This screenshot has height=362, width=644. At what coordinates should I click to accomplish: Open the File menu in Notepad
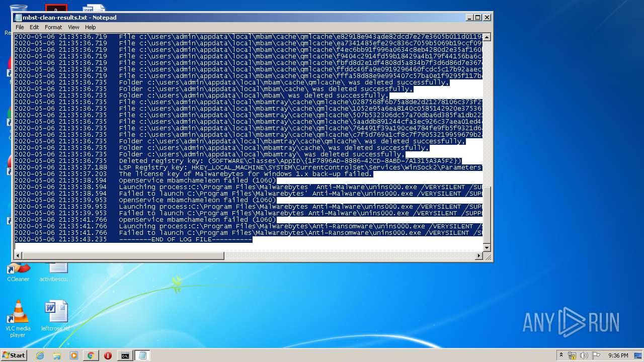[x=20, y=27]
